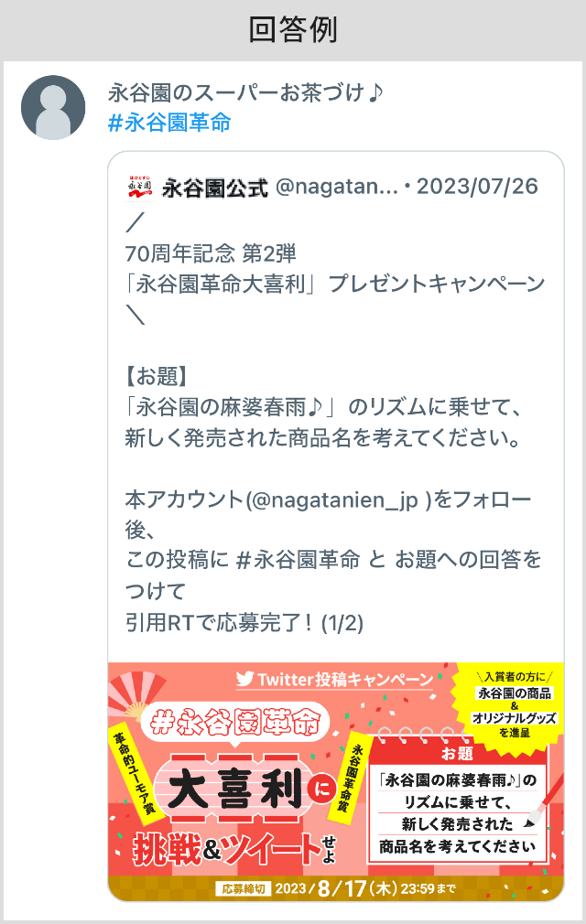This screenshot has width=586, height=924.
Task: Click the 応募締切 deadline label
Action: point(244,888)
